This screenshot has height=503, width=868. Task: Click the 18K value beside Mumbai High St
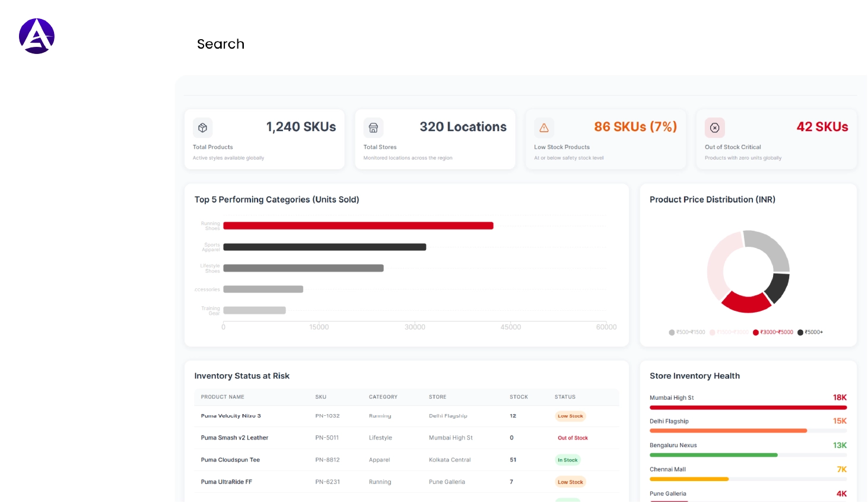841,397
